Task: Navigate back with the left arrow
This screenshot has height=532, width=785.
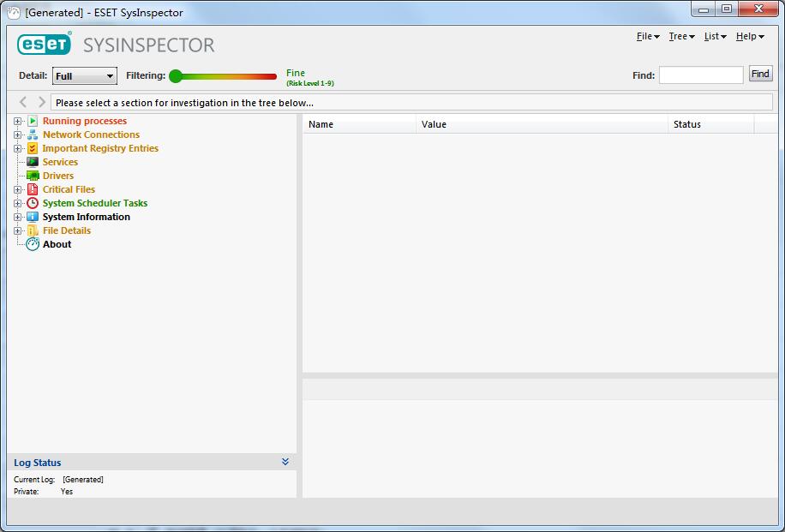Action: pos(23,102)
